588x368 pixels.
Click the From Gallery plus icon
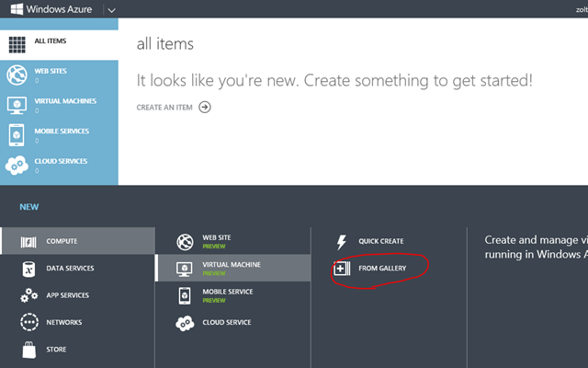point(342,268)
